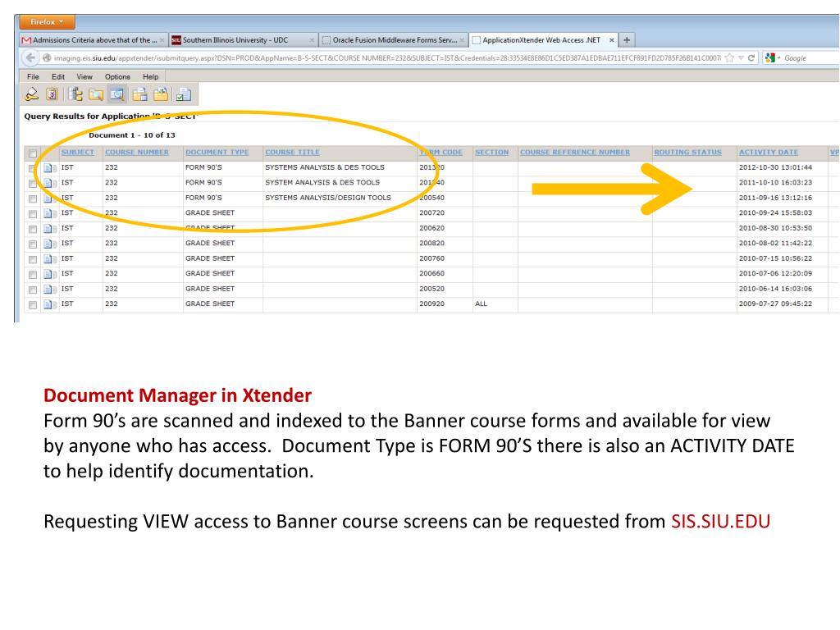Open document icon for row dated 2012-10-30
The width and height of the screenshot is (840, 630).
tap(50, 167)
